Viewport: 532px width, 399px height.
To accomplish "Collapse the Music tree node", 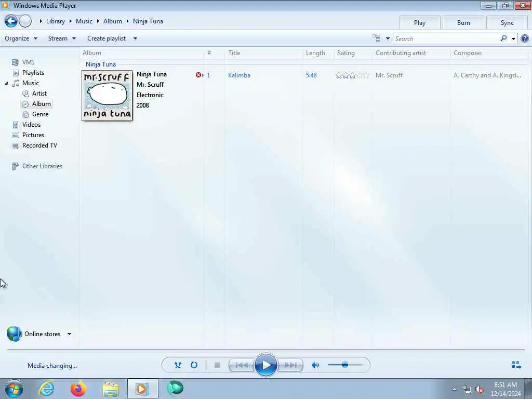I will (x=6, y=83).
